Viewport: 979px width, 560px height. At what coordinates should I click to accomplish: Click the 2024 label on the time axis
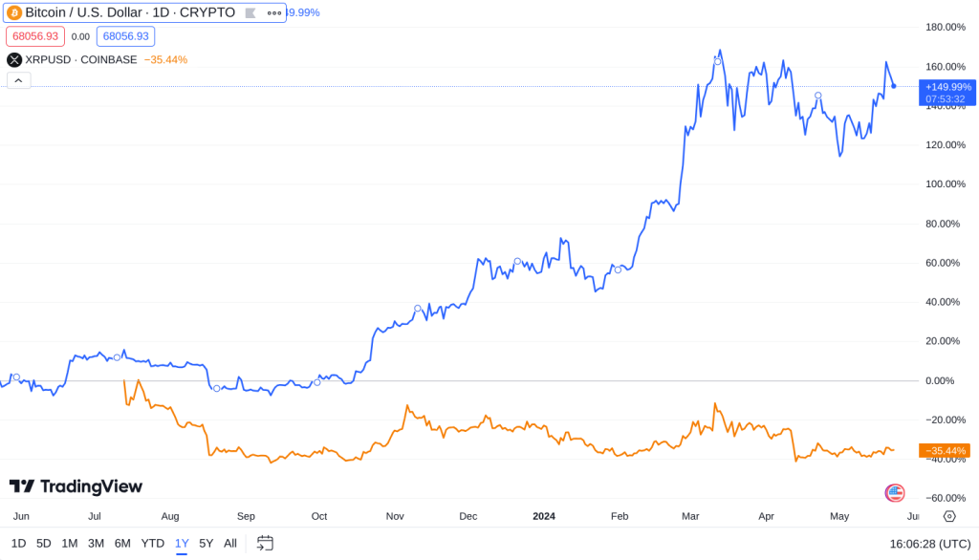pos(544,516)
